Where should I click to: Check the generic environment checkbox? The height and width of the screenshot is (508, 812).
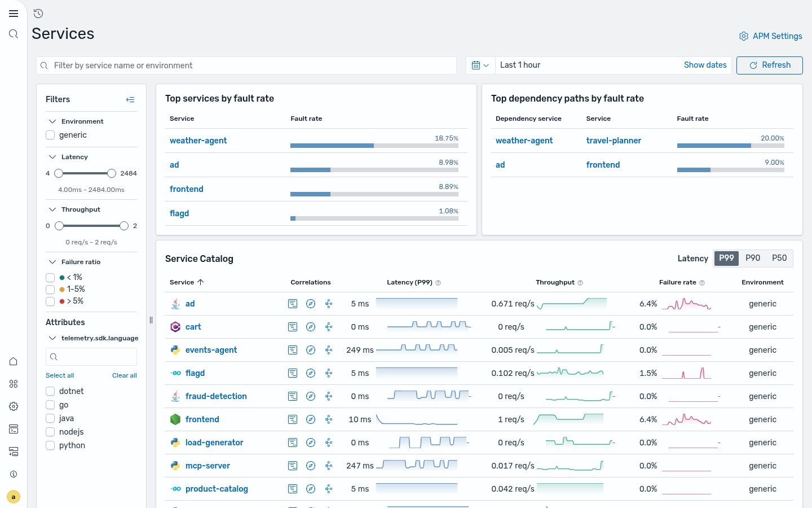pos(50,135)
